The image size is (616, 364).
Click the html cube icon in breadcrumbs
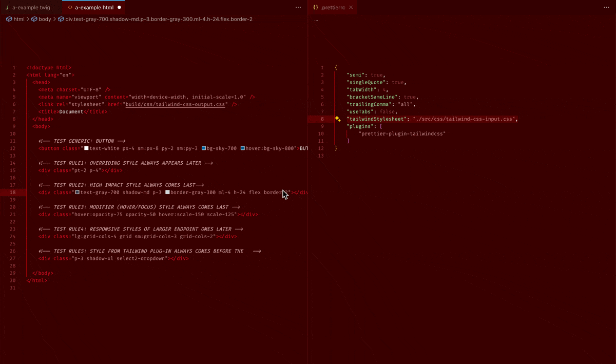pyautogui.click(x=9, y=20)
